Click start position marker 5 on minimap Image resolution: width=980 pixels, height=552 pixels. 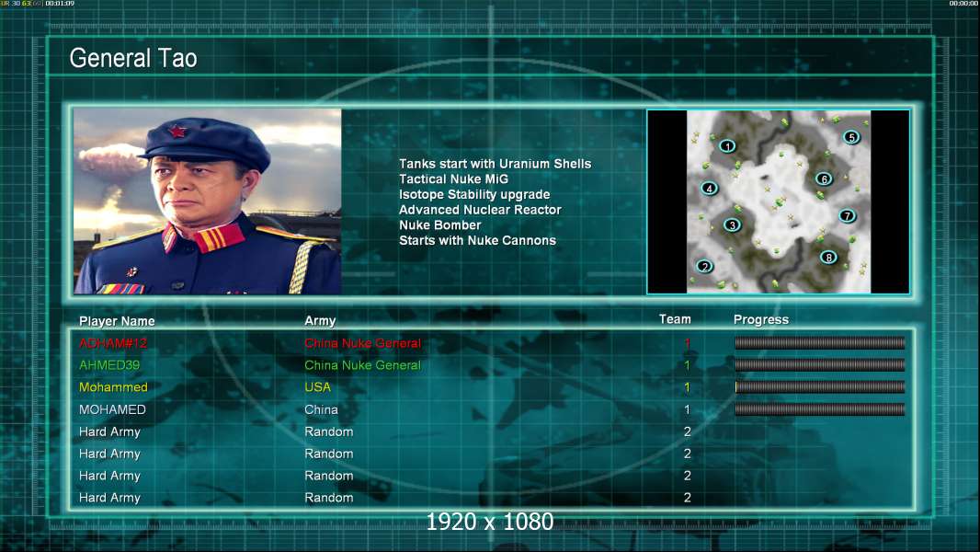click(x=850, y=137)
